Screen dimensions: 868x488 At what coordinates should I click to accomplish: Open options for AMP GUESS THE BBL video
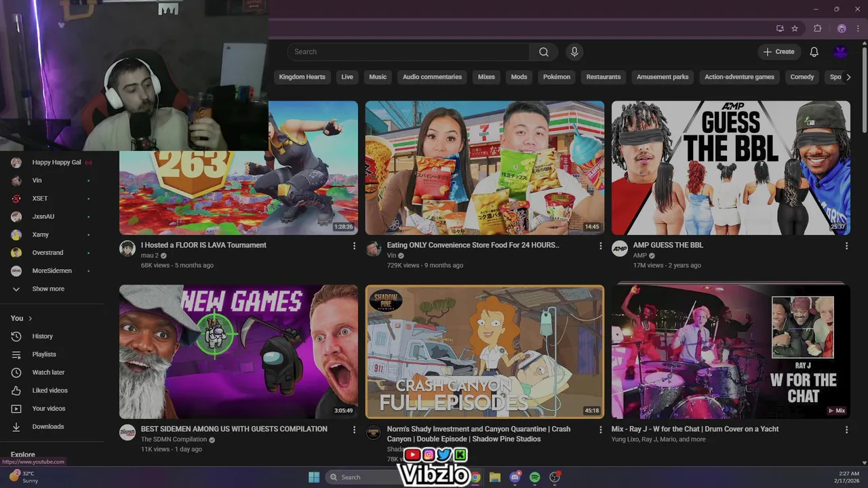tap(846, 246)
